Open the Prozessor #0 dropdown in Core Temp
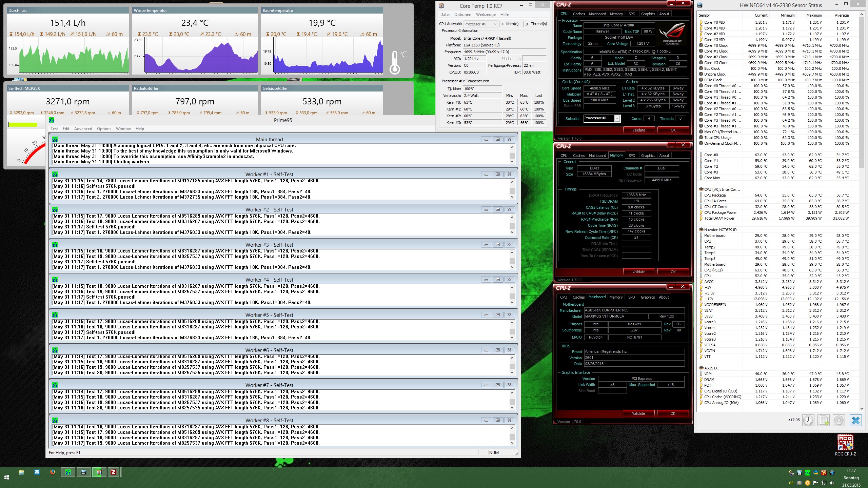 [x=480, y=24]
